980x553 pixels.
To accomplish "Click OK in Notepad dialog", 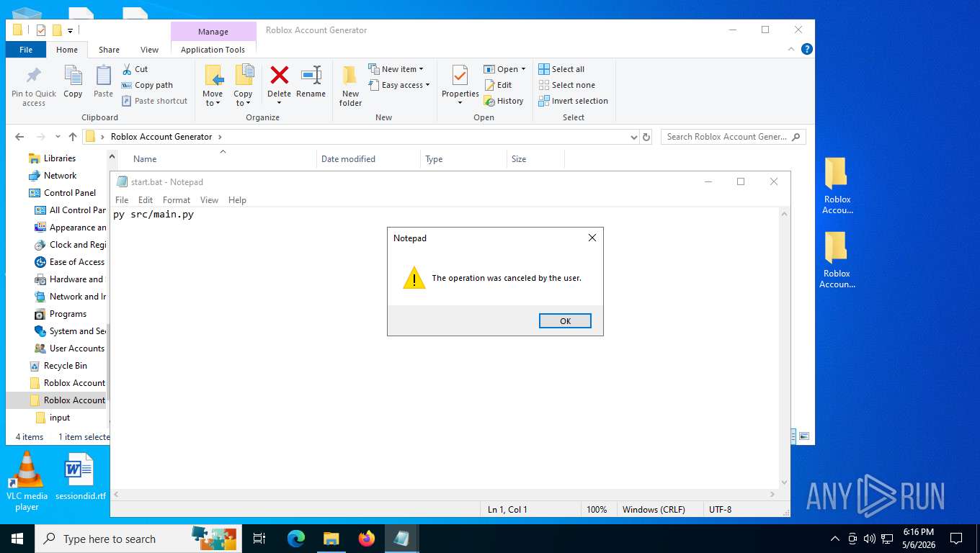I will click(x=565, y=321).
